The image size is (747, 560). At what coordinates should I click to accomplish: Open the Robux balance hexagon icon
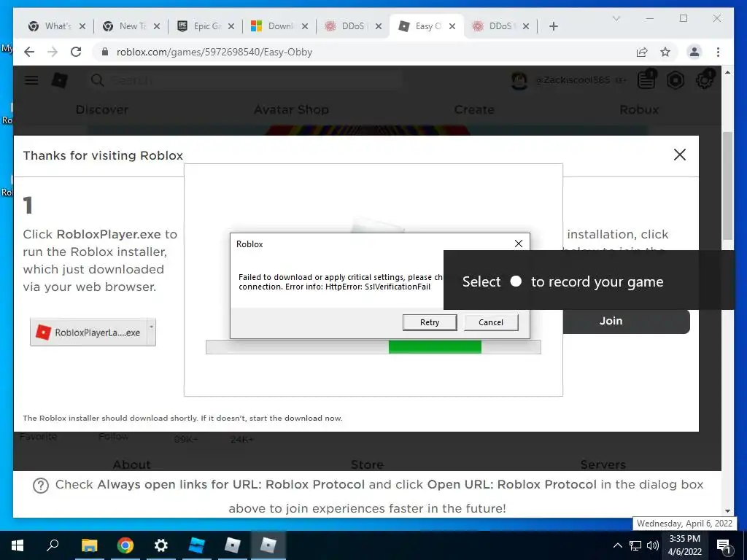tap(675, 80)
